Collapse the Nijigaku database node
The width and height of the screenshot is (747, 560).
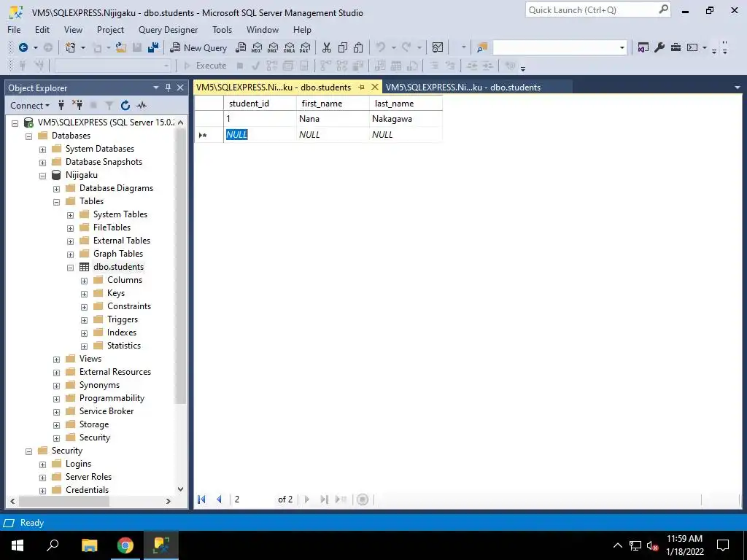point(42,175)
